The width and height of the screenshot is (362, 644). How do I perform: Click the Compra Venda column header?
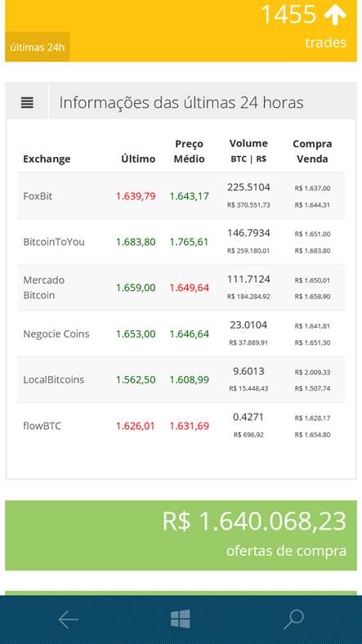pyautogui.click(x=312, y=151)
